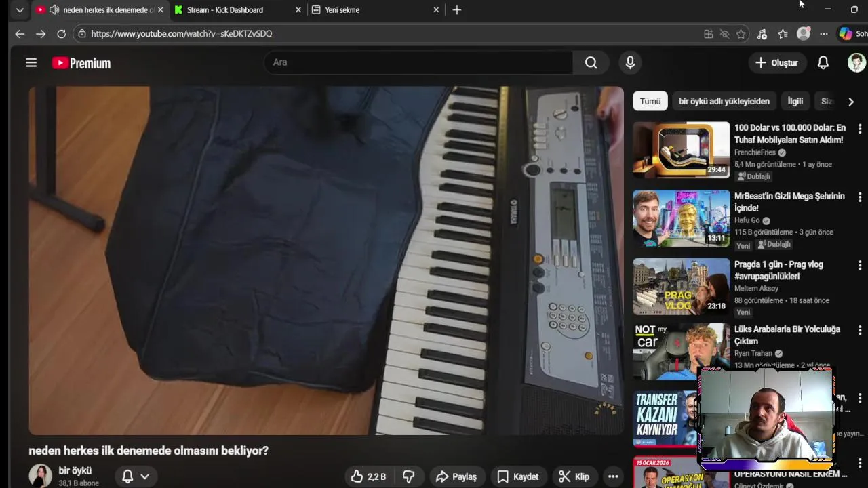Click the Paylaş share button
This screenshot has width=868, height=488.
tap(456, 476)
